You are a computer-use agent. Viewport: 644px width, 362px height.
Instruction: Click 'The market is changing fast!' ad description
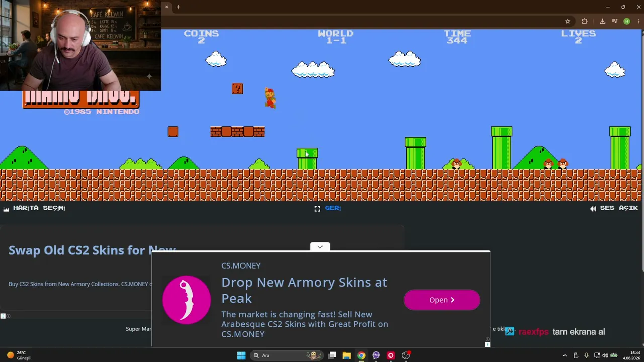tap(305, 324)
